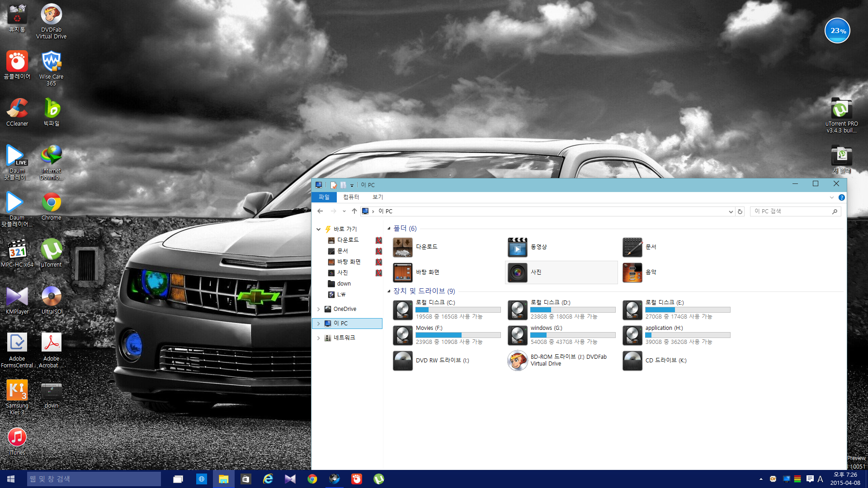Viewport: 868px width, 488px height.
Task: Select the MPC-HC x64 desktop icon
Action: [17, 253]
